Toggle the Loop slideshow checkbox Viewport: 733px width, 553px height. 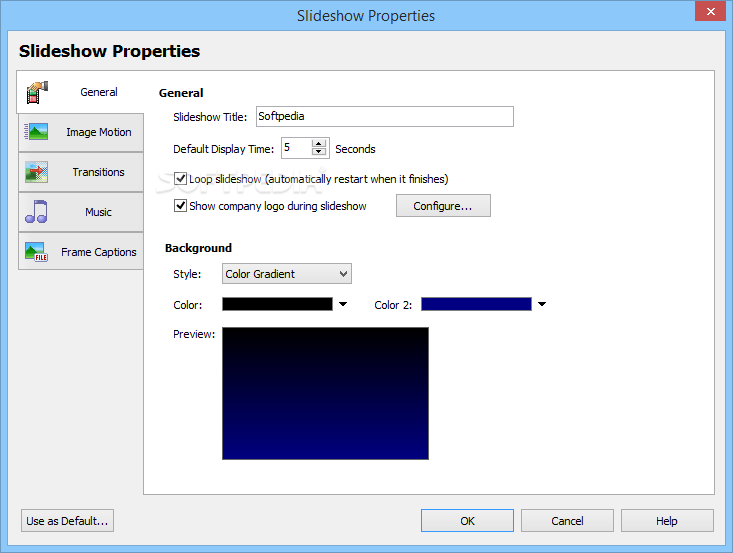point(180,179)
